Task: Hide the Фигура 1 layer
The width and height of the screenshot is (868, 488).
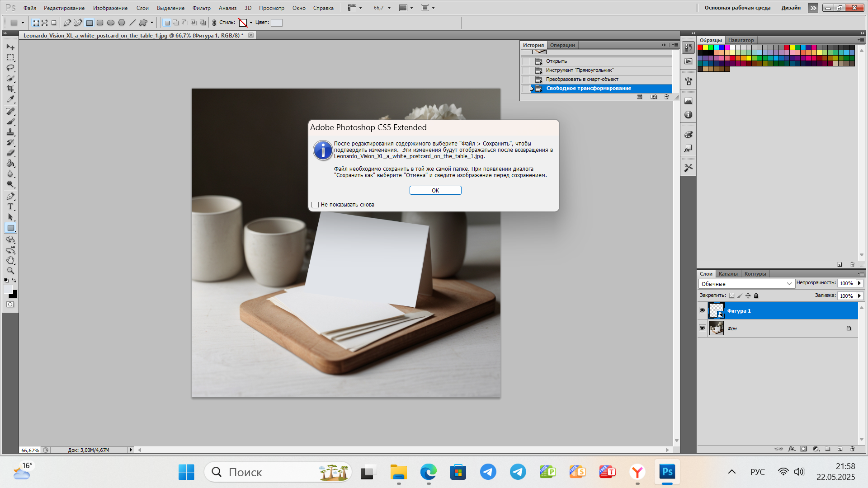Action: (x=702, y=310)
